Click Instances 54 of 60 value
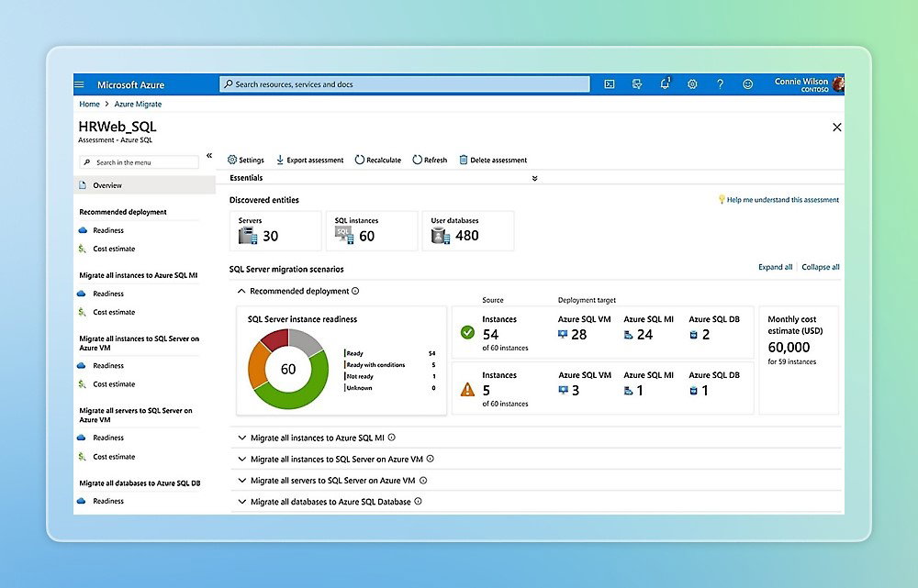918x588 pixels. [490, 335]
